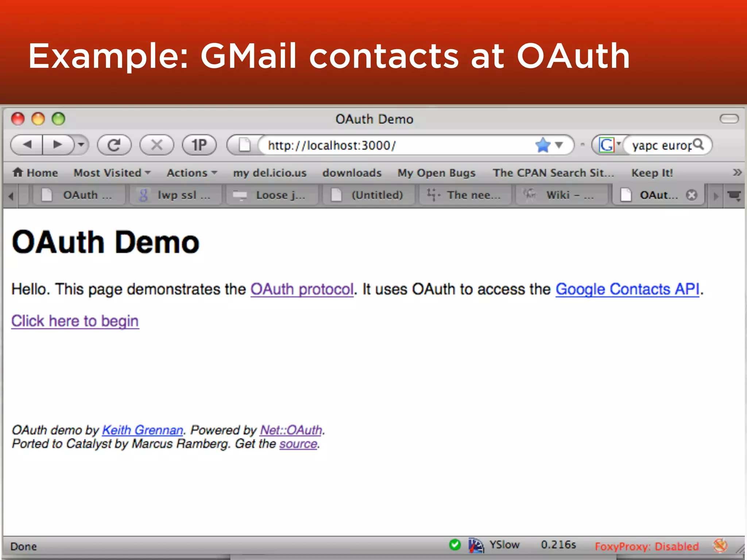This screenshot has width=747, height=560.
Task: Switch to the 'lwp ssl ...' tab
Action: pos(175,195)
